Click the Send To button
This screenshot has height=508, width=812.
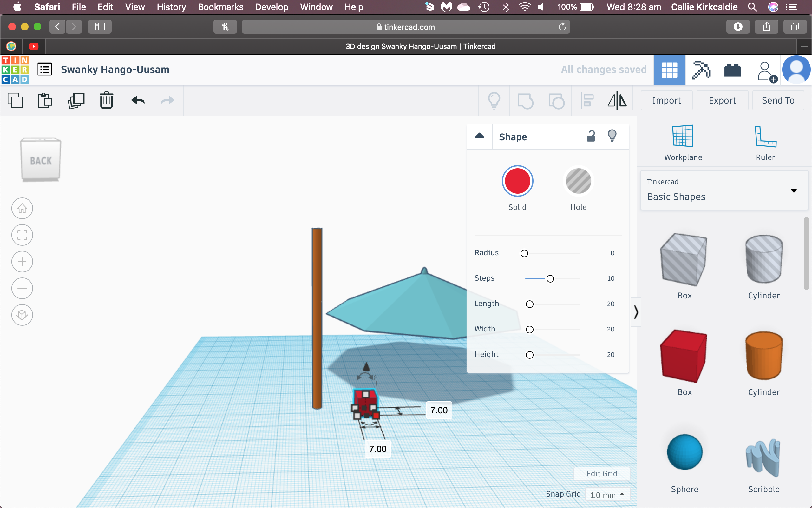click(778, 100)
